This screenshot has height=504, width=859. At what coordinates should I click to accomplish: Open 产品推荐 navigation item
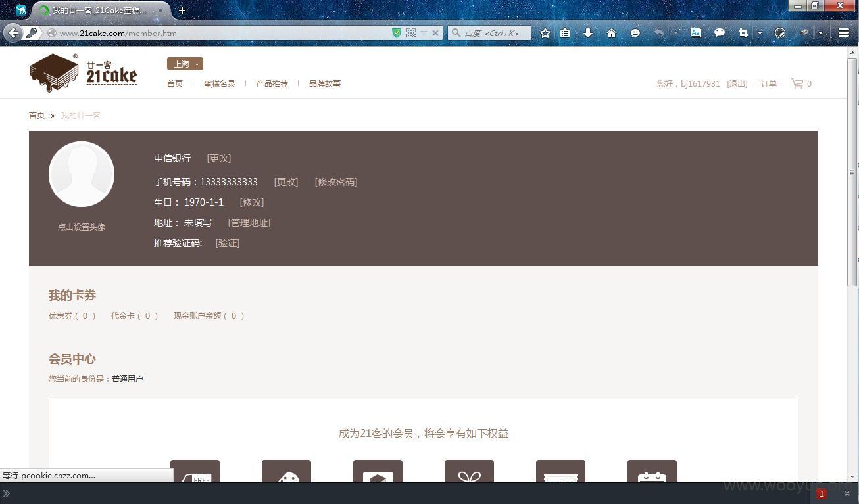272,83
